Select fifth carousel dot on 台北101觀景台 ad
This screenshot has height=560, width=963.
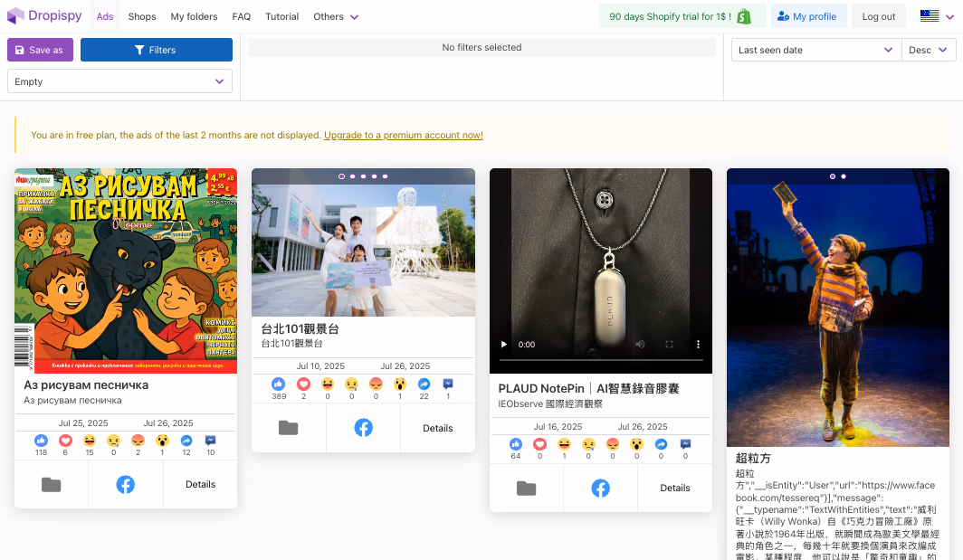coord(386,176)
